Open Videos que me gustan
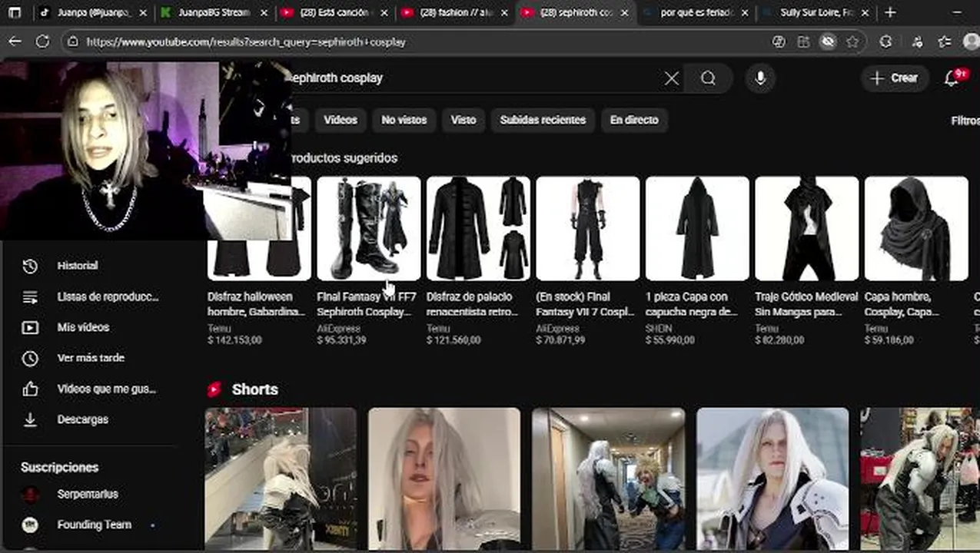The image size is (980, 553). (91, 389)
